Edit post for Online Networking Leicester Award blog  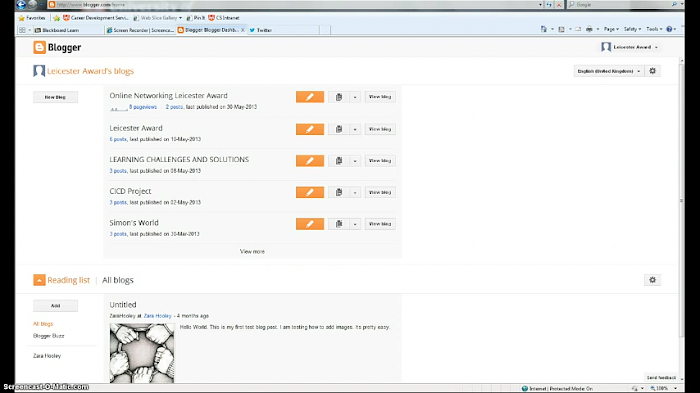[x=310, y=97]
